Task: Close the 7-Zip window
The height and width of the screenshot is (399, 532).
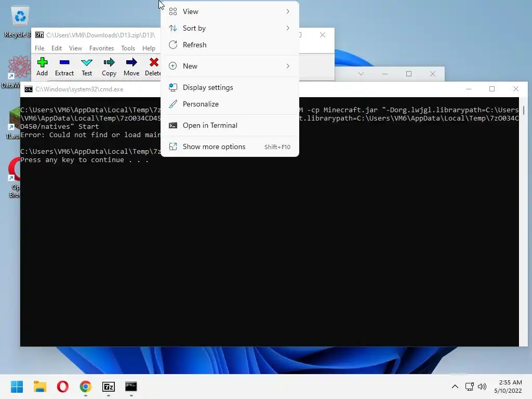Action: click(323, 35)
